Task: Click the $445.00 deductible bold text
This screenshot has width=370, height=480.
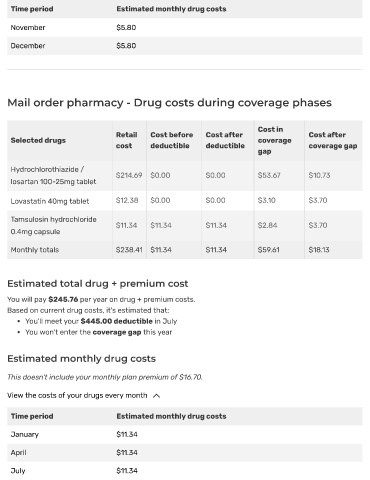Action: click(x=117, y=321)
